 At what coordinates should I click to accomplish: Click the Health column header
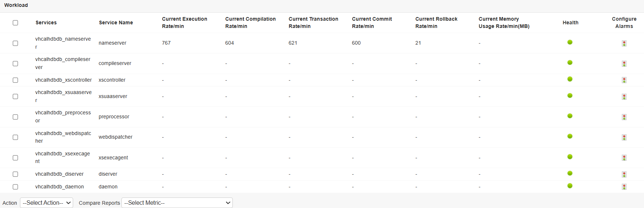pyautogui.click(x=570, y=23)
